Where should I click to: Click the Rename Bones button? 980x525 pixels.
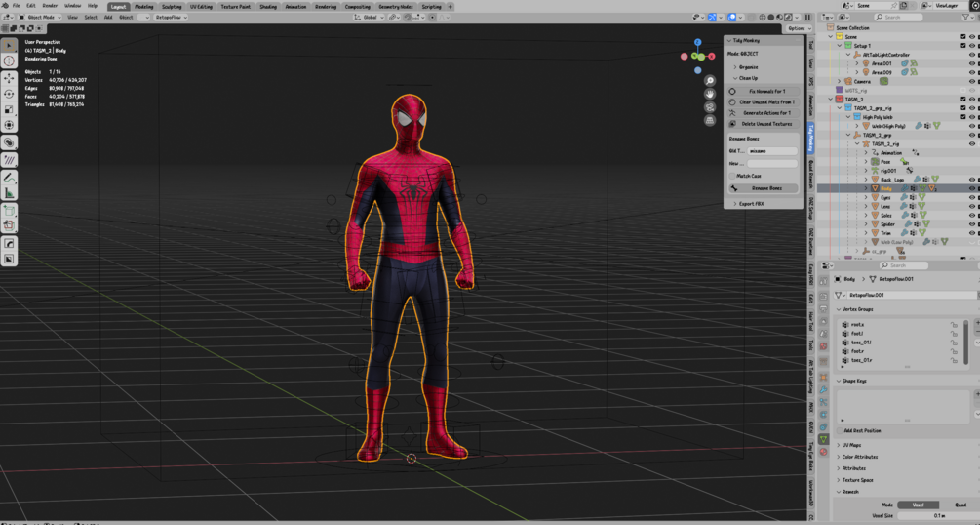tap(766, 188)
